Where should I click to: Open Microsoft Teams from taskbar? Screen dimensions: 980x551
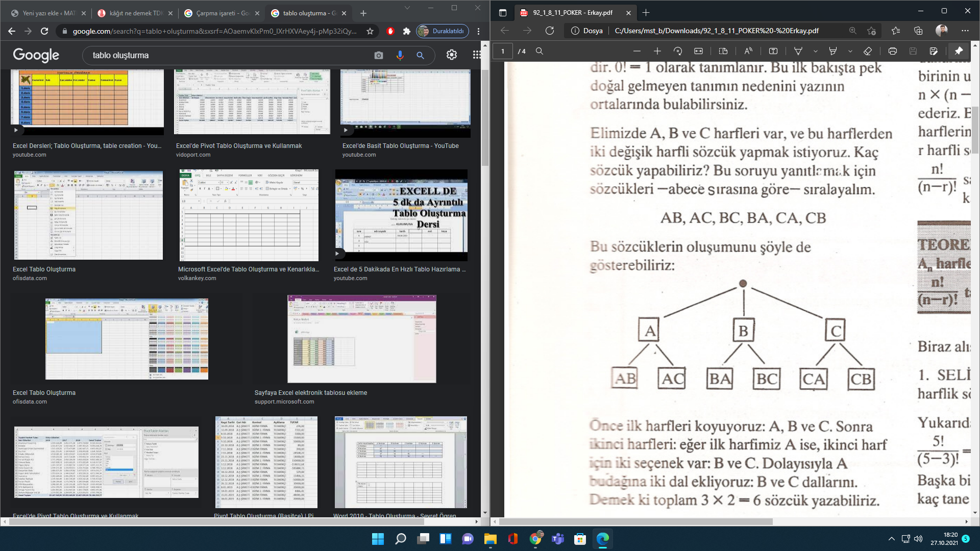[558, 539]
